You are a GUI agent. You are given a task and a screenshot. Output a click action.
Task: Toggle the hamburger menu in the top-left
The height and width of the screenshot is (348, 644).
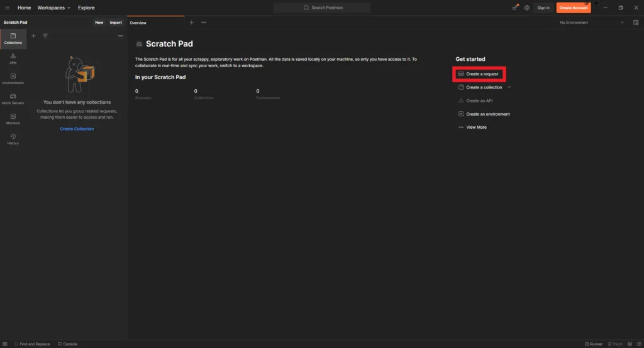click(x=7, y=8)
